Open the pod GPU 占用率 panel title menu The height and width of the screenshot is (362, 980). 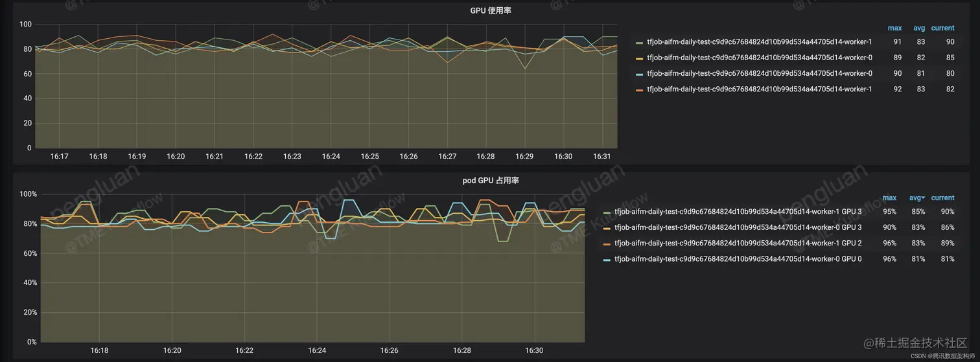489,181
